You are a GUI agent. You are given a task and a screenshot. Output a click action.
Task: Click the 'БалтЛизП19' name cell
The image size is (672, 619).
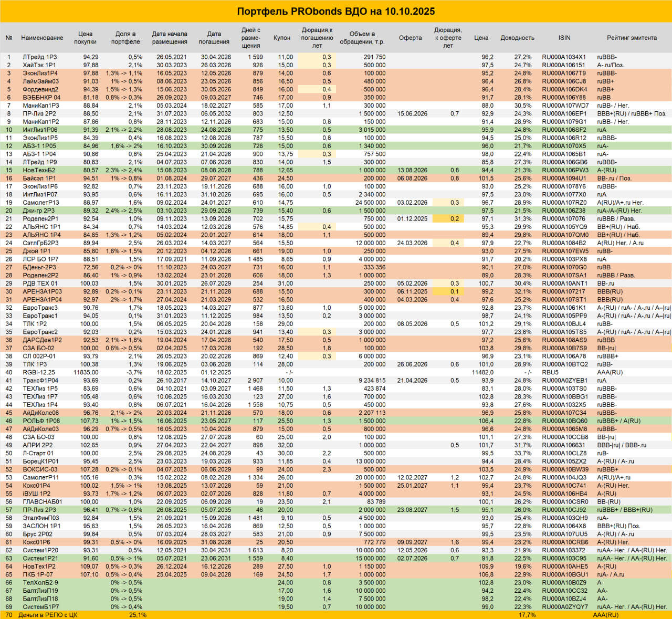pyautogui.click(x=40, y=591)
